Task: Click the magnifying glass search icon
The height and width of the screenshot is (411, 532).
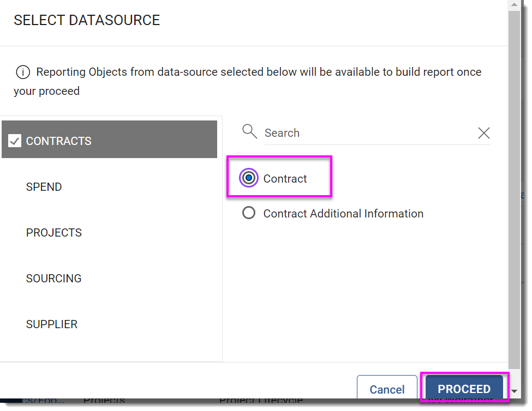Action: coord(249,131)
